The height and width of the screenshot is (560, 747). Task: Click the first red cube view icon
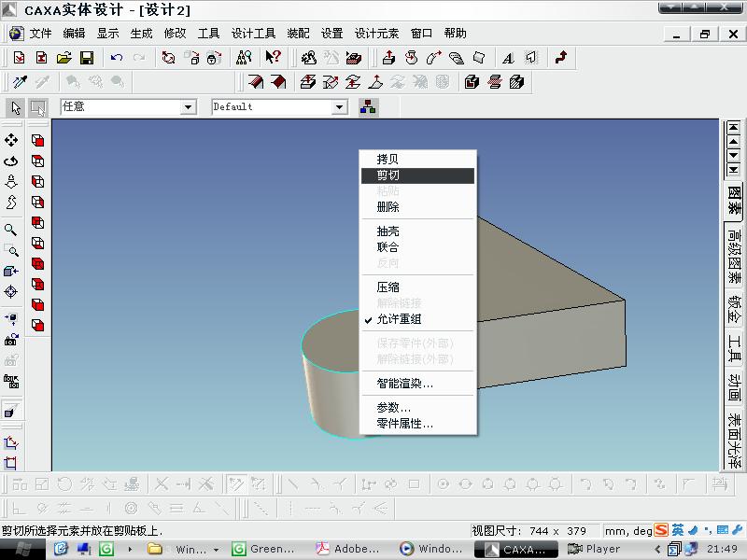coord(37,141)
